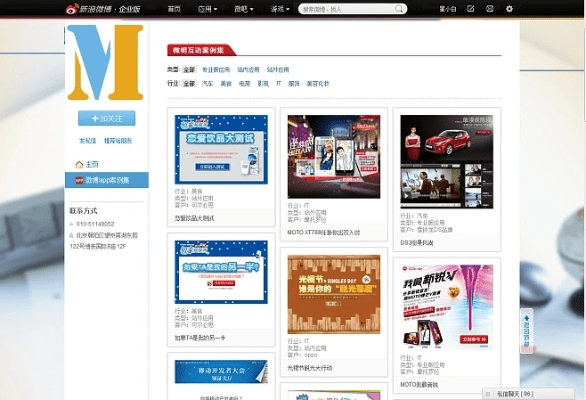Expand the 应用 dropdown in top nav
Viewport: 586px width, 400px height.
pyautogui.click(x=207, y=9)
